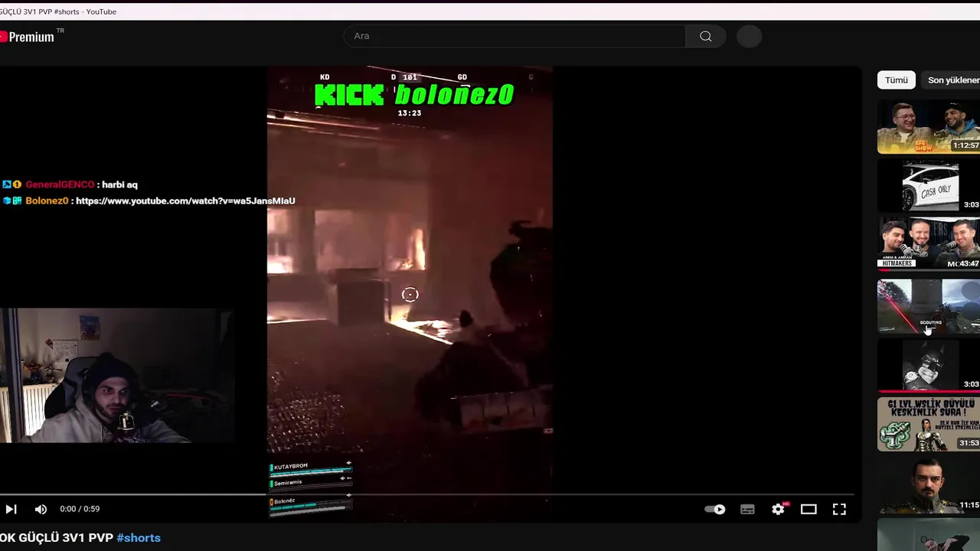The width and height of the screenshot is (980, 551).
Task: Click the 0:00 / 0:59 time display
Action: [x=80, y=509]
